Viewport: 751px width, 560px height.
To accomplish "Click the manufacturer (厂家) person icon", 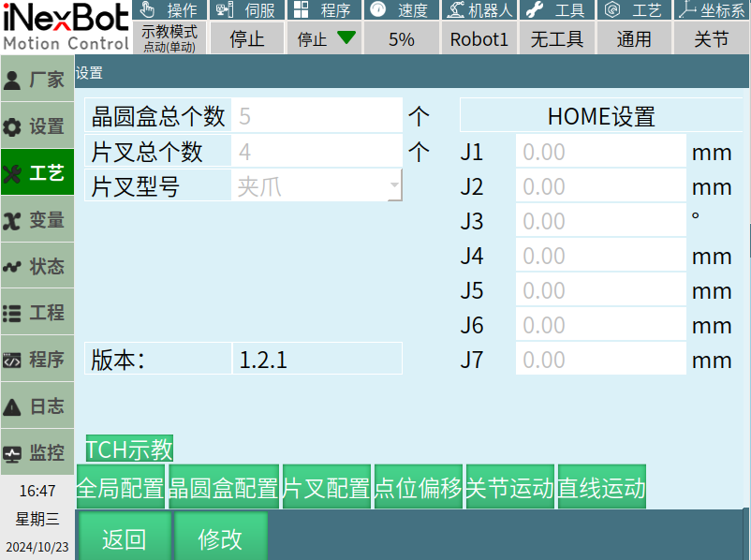I will 13,80.
